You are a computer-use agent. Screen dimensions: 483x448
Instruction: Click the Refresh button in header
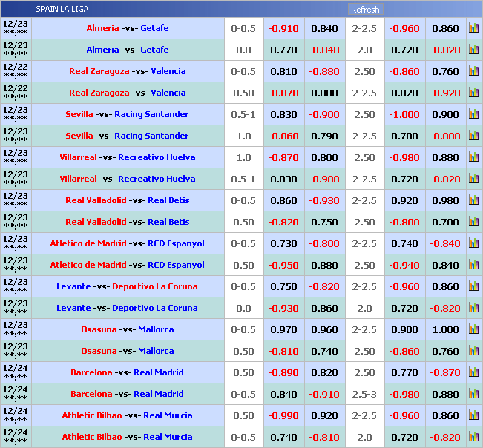[365, 10]
